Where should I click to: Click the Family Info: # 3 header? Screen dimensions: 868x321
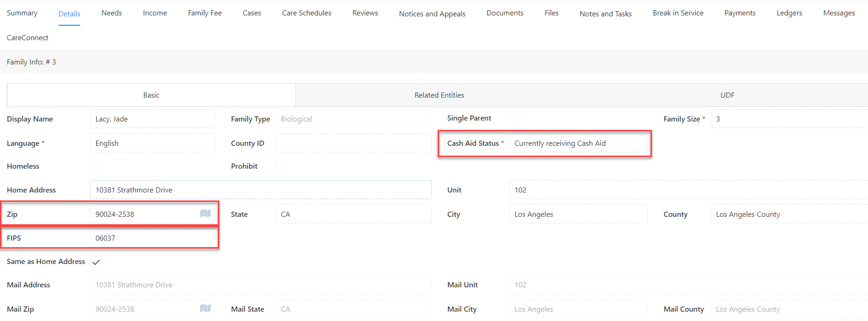31,62
